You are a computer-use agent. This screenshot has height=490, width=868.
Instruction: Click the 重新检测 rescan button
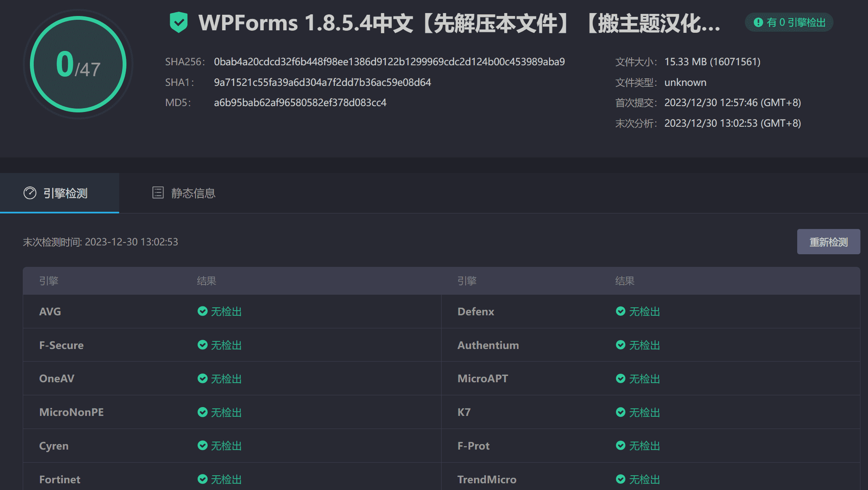click(x=828, y=242)
